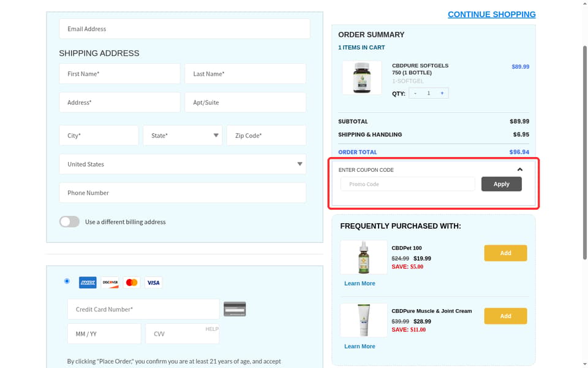This screenshot has width=588, height=368.
Task: Increase quantity with the plus button
Action: [x=442, y=93]
